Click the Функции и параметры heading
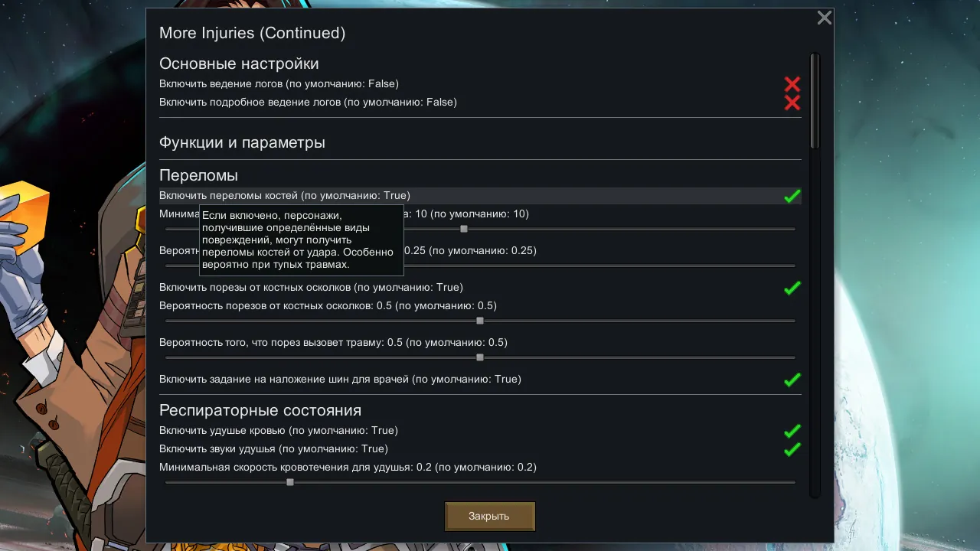The image size is (980, 551). (242, 142)
